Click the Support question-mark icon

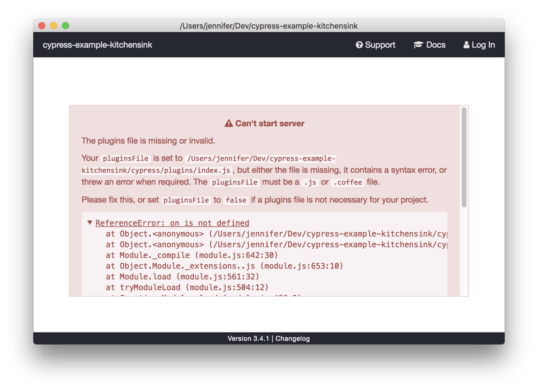[x=359, y=45]
